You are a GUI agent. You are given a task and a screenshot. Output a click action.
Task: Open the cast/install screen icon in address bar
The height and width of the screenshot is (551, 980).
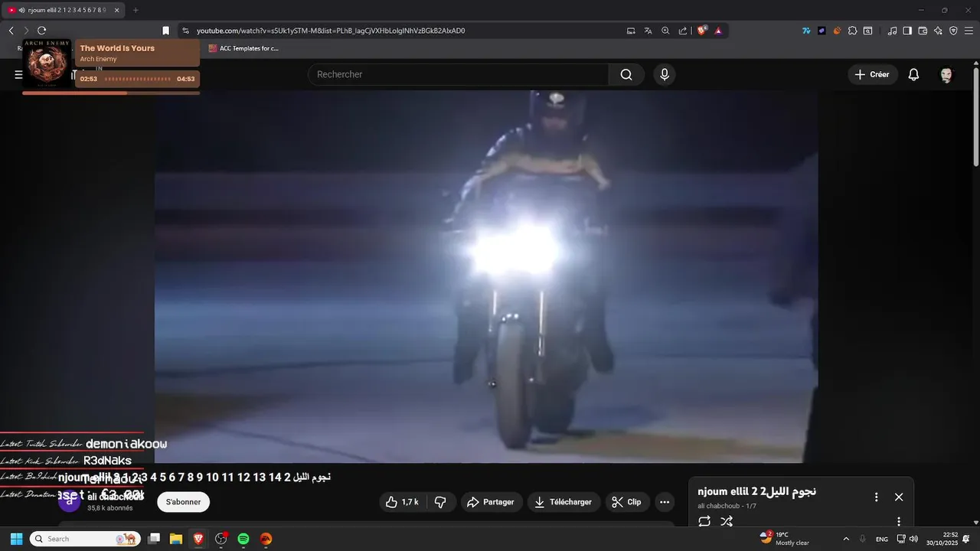631,31
